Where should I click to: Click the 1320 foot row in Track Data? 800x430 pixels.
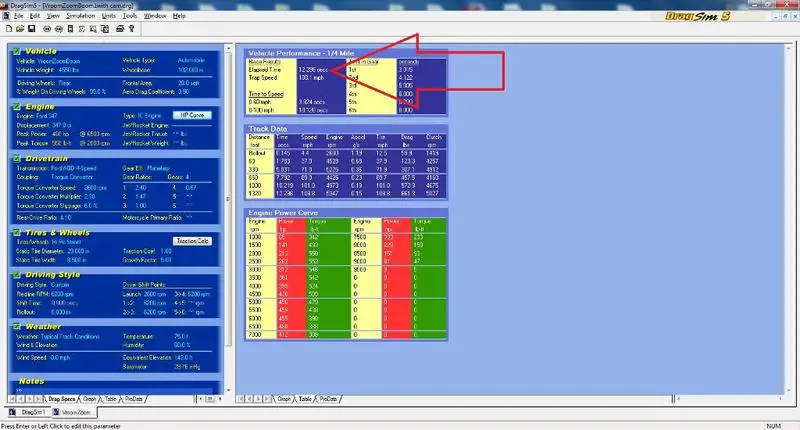(x=346, y=193)
